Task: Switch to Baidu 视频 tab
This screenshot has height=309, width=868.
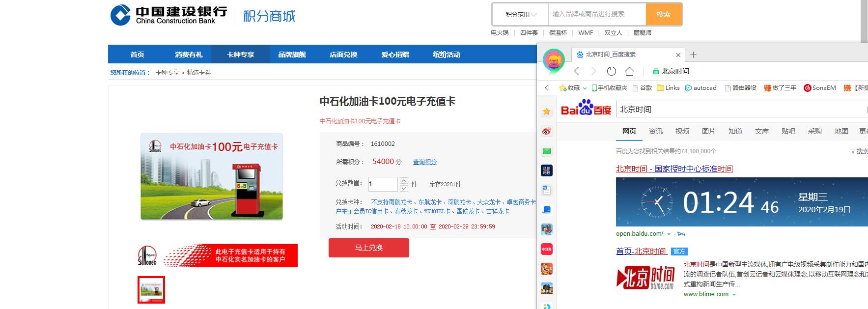Action: [682, 131]
